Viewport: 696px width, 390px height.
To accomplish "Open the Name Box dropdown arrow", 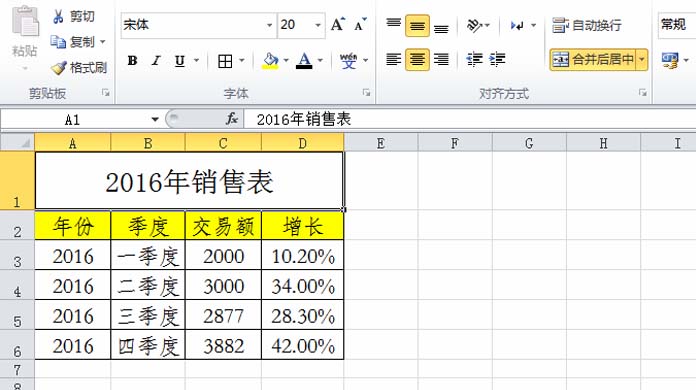I will (154, 119).
